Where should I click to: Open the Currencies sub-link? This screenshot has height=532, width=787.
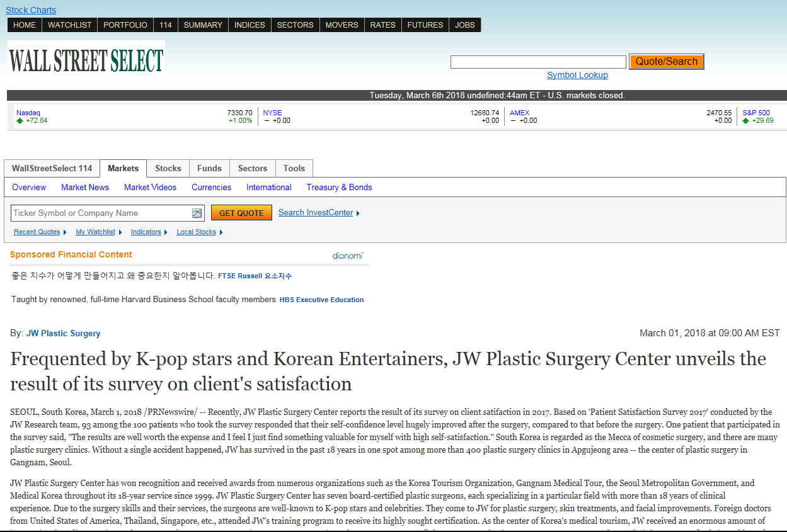(211, 187)
